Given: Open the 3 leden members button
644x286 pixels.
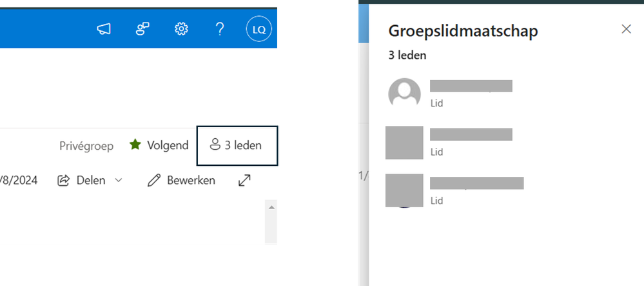Looking at the screenshot, I should point(237,145).
